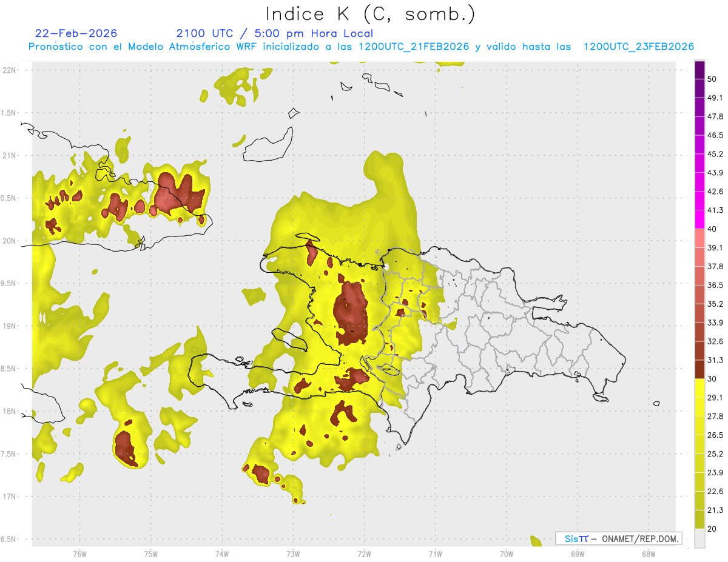Click the title "Indice K (C, somb.)"
The image size is (728, 562).
pyautogui.click(x=371, y=15)
